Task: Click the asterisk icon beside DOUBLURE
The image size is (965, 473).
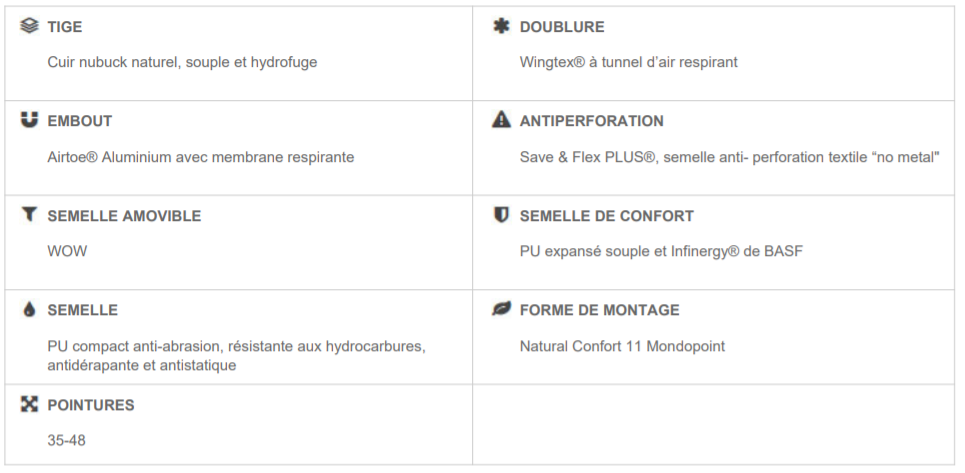Action: 502,26
